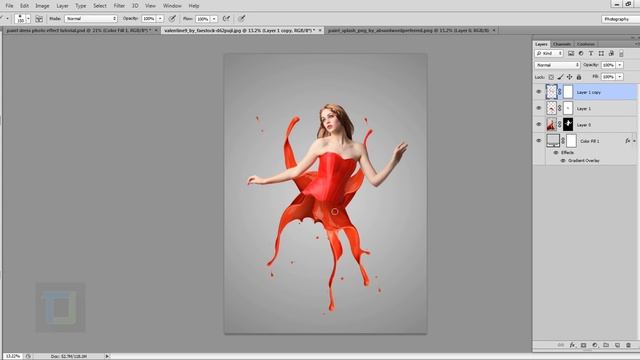Open Photography workspace switcher
This screenshot has width=640, height=360.
620,19
